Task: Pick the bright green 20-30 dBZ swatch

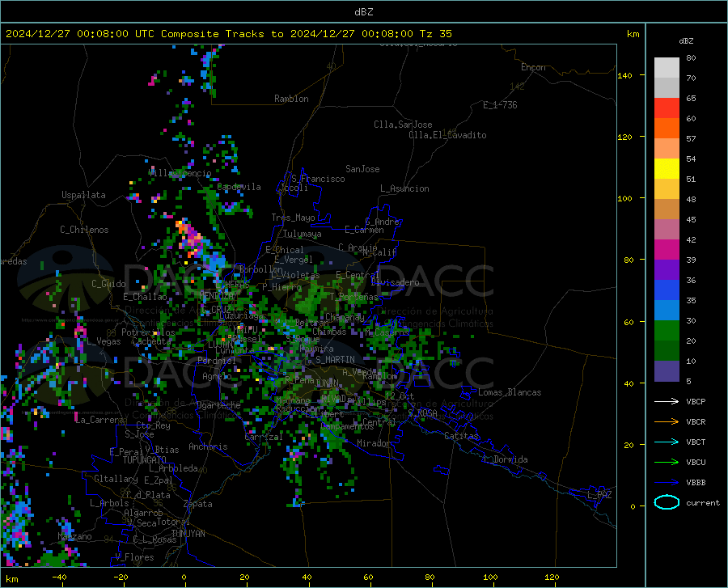Action: [667, 331]
